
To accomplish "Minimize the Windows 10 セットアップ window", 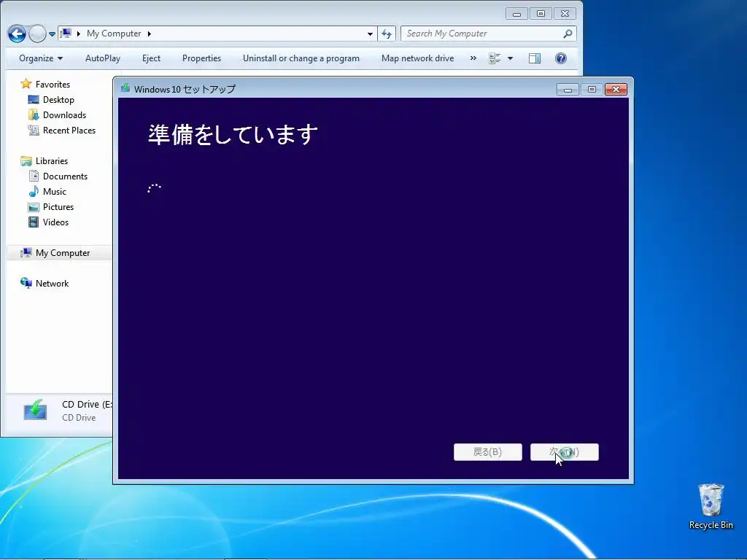I will pyautogui.click(x=568, y=90).
